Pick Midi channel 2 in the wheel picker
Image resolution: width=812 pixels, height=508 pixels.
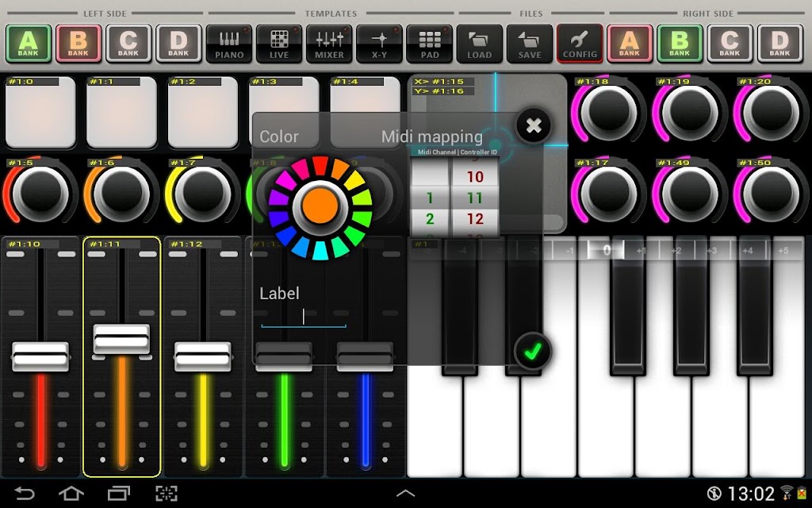coord(430,219)
